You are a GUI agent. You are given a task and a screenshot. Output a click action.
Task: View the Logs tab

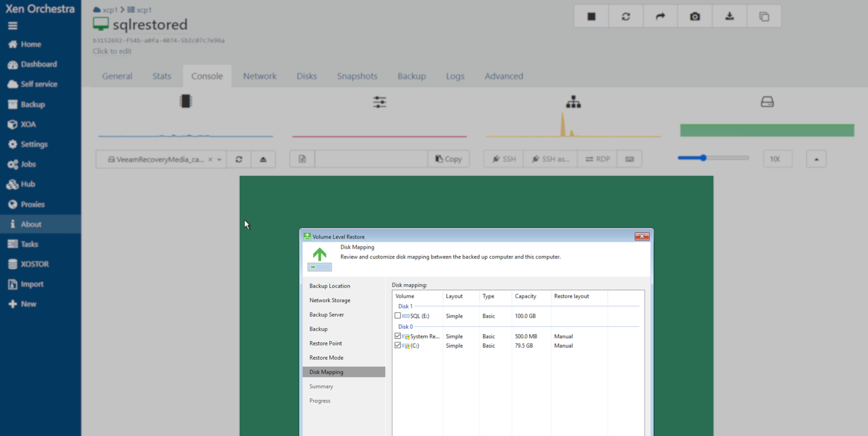pos(455,76)
